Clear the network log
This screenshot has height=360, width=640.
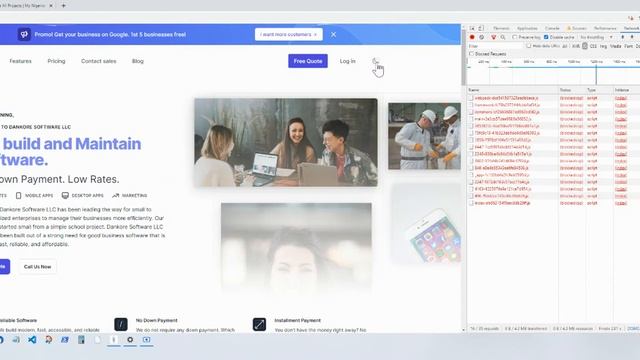coord(482,37)
